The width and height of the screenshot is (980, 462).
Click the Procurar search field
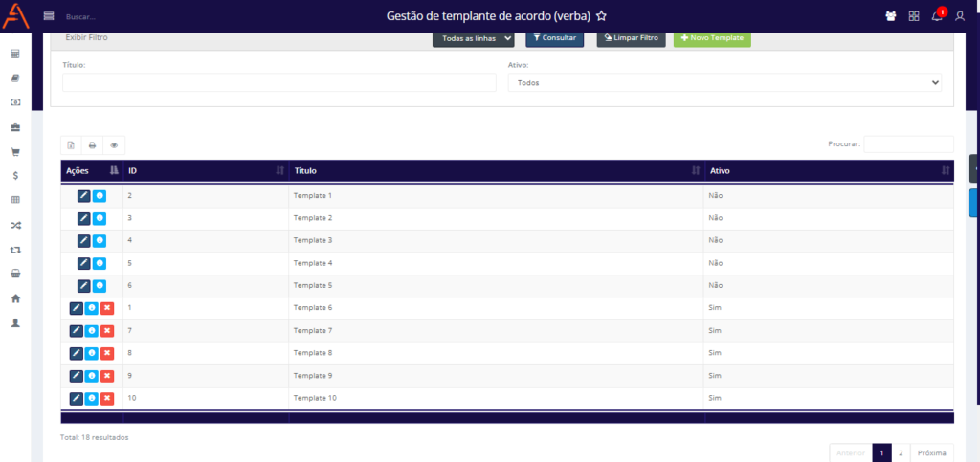coord(908,143)
